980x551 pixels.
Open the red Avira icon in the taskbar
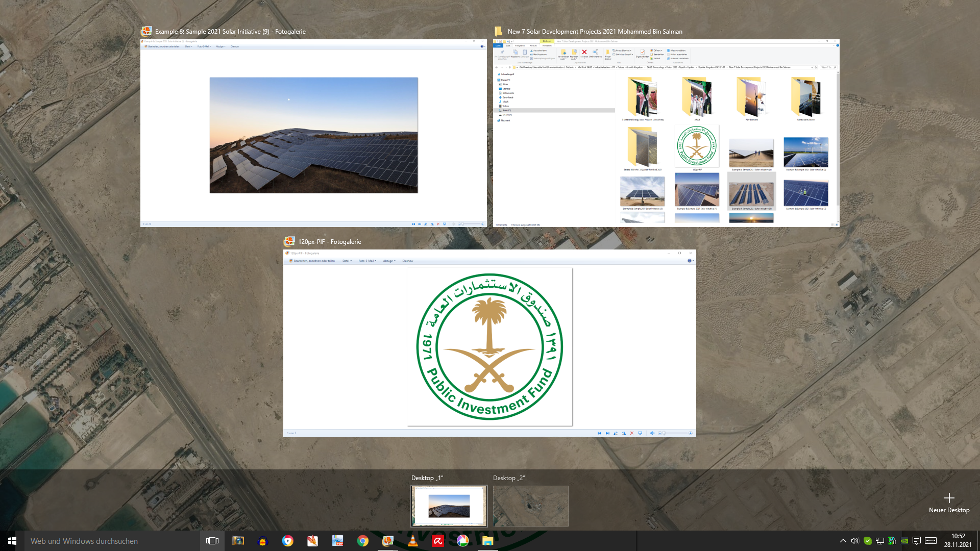(x=438, y=541)
